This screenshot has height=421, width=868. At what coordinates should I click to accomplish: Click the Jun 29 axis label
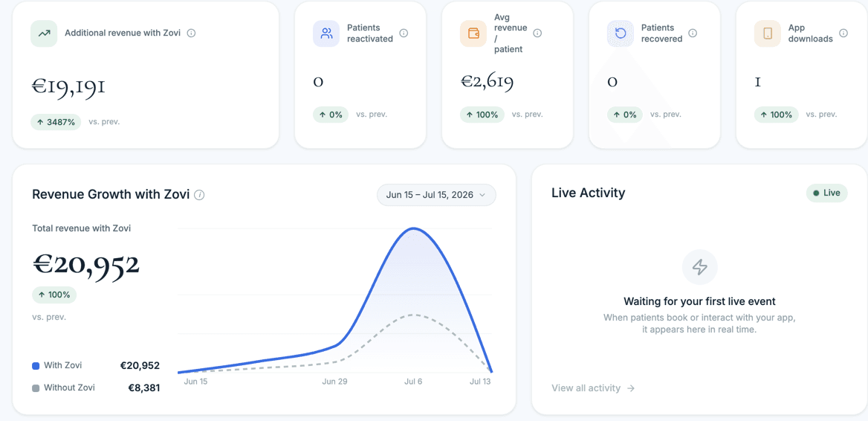[x=334, y=382]
